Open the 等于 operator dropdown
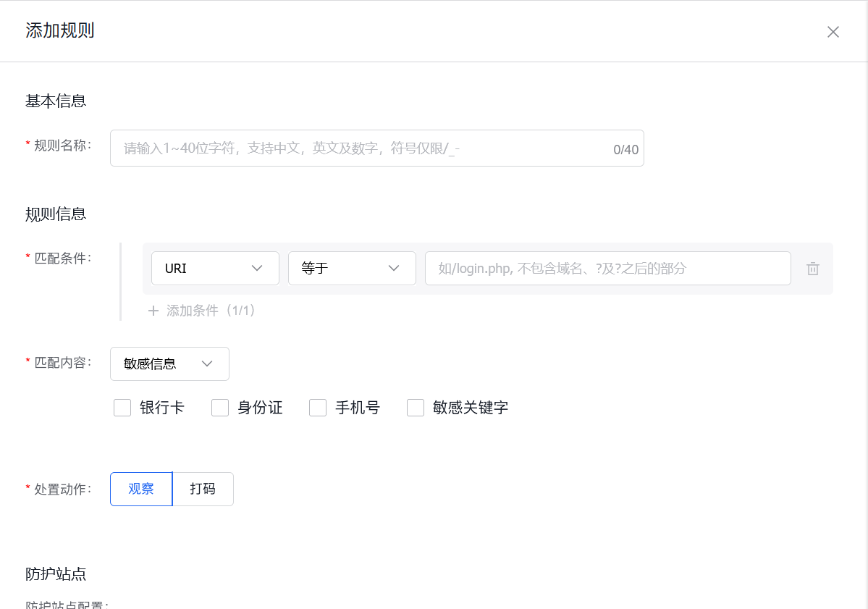Screen dimensions: 868x609 pos(352,268)
